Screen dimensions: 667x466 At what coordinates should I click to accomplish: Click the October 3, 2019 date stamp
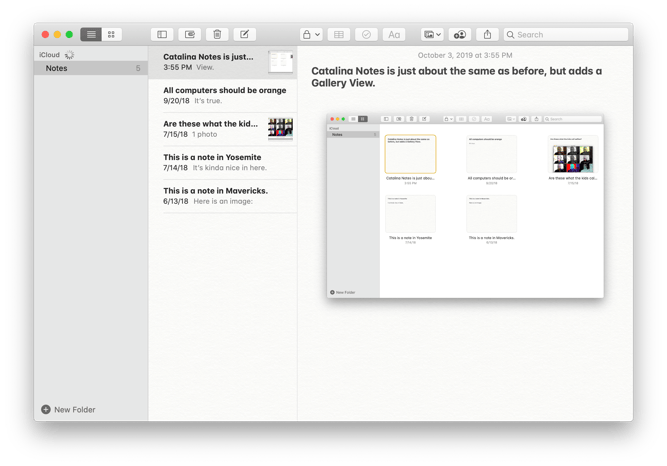pyautogui.click(x=465, y=55)
